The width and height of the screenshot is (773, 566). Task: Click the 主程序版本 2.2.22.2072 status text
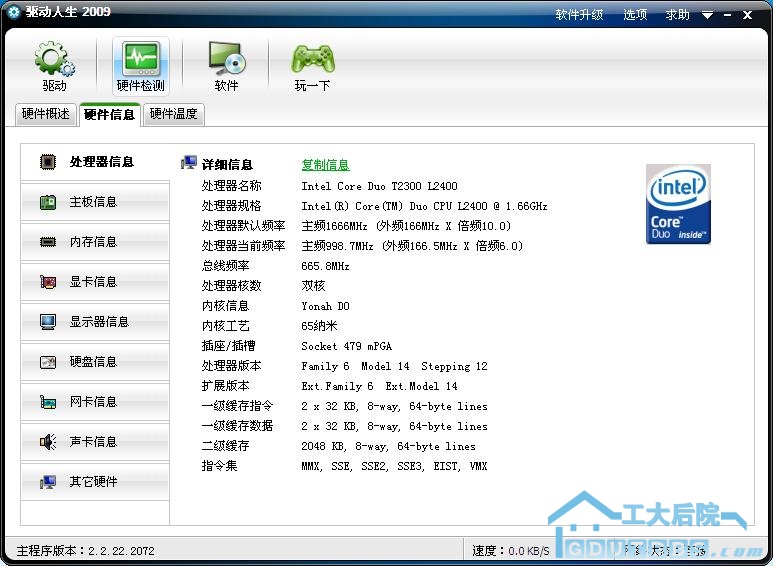[86, 551]
